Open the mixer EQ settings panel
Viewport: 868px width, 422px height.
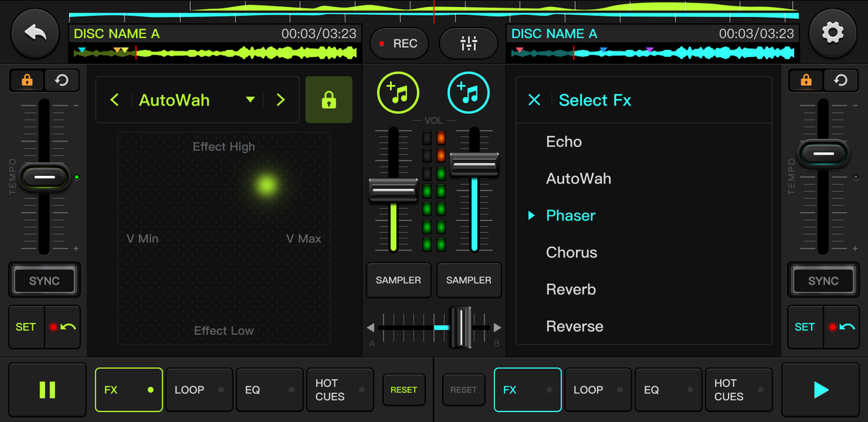pos(468,43)
